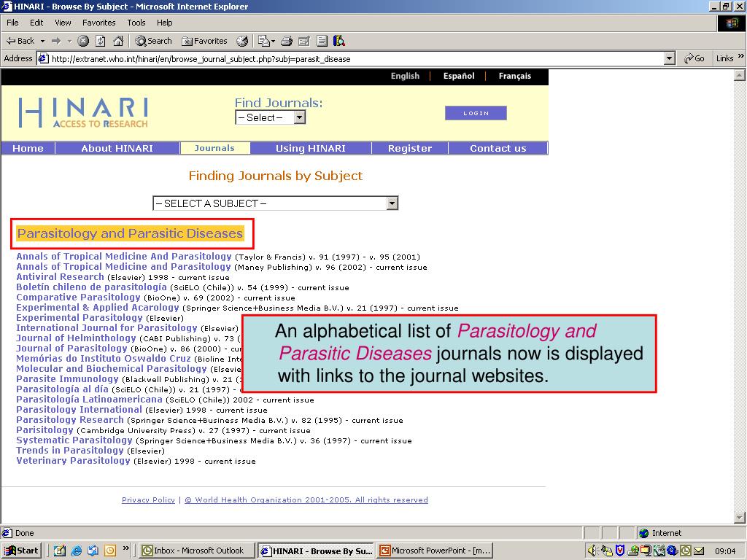Open the Systematic Parasitology journal link
Image resolution: width=747 pixels, height=560 pixels.
74,440
